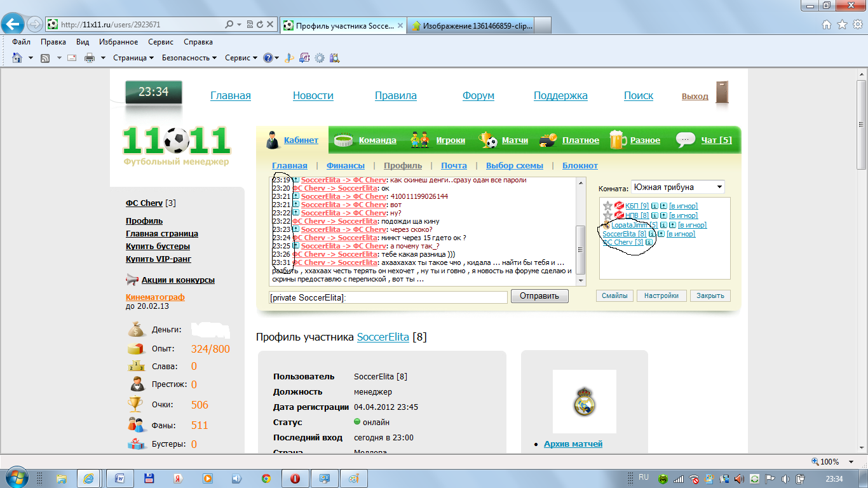Viewport: 868px width, 488px height.
Task: Add LopataJimm to ignore list
Action: click(x=692, y=225)
